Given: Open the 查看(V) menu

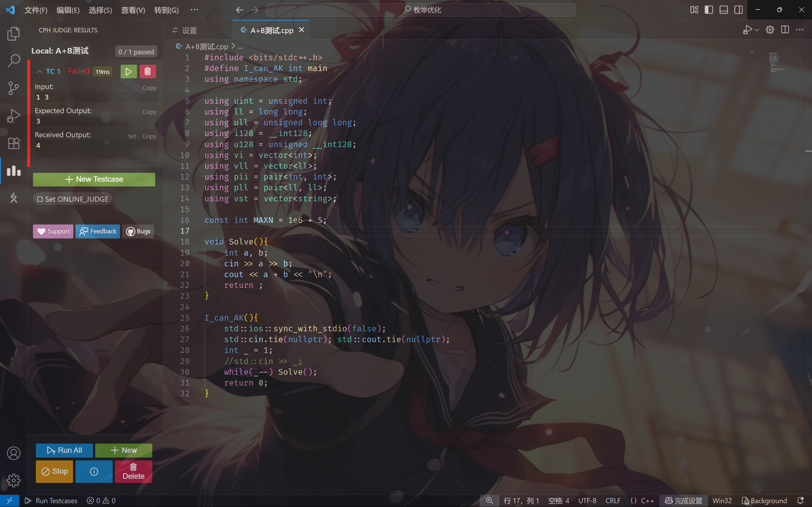Looking at the screenshot, I should [133, 10].
